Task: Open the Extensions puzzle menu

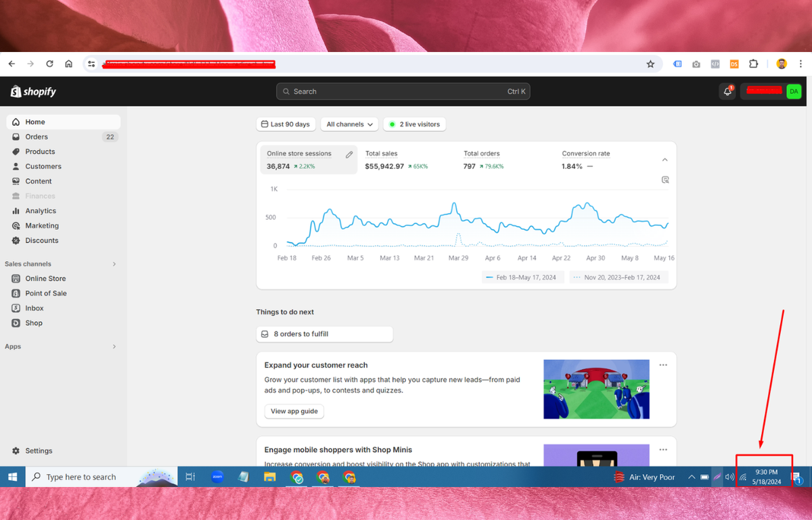Action: (753, 64)
